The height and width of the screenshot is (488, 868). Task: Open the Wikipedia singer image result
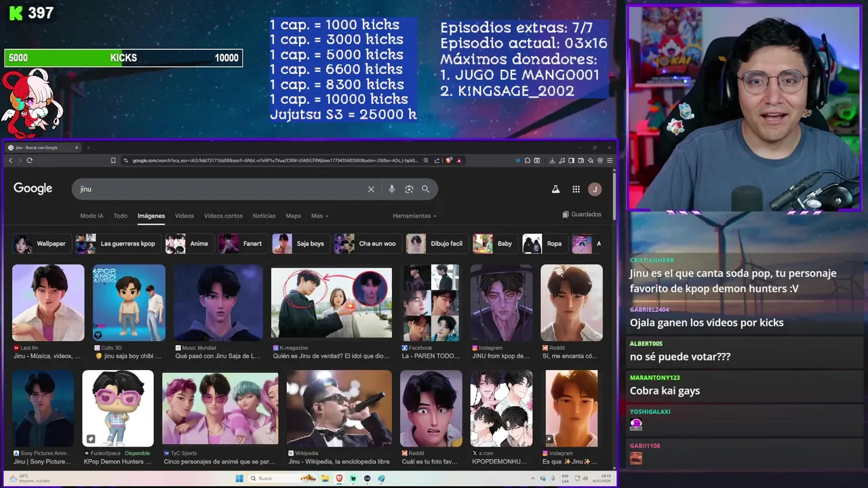click(339, 408)
